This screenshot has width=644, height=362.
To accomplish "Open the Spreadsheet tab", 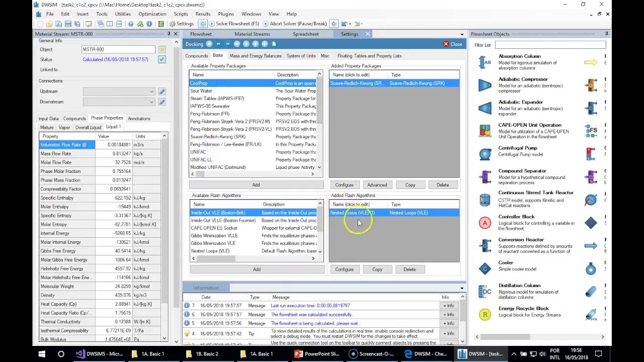I will click(x=306, y=34).
